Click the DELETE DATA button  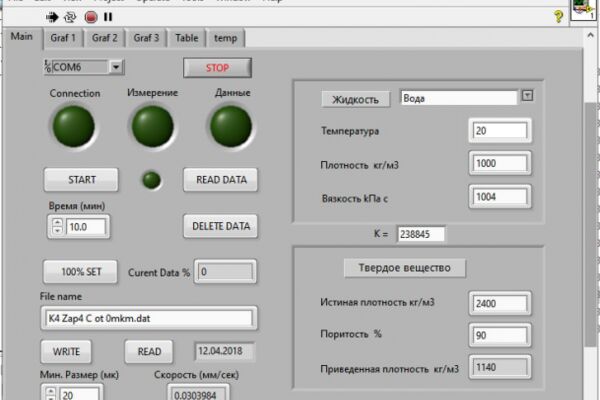point(221,226)
